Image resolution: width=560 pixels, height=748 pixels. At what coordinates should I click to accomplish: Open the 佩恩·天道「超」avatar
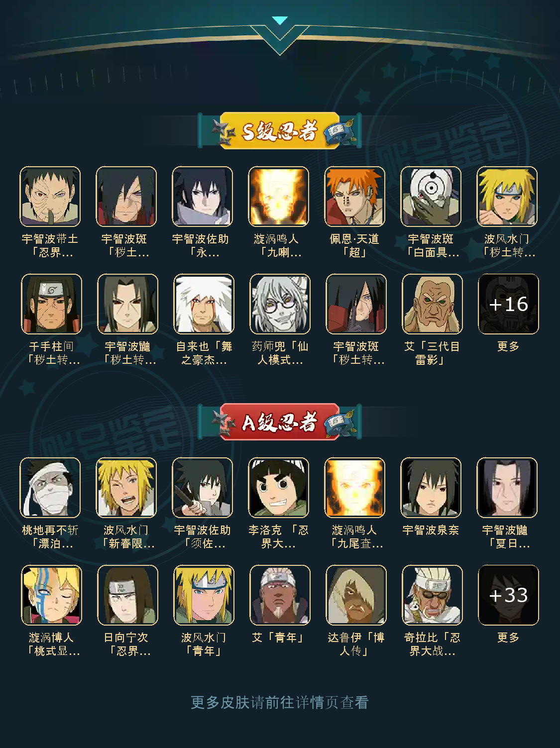click(354, 196)
